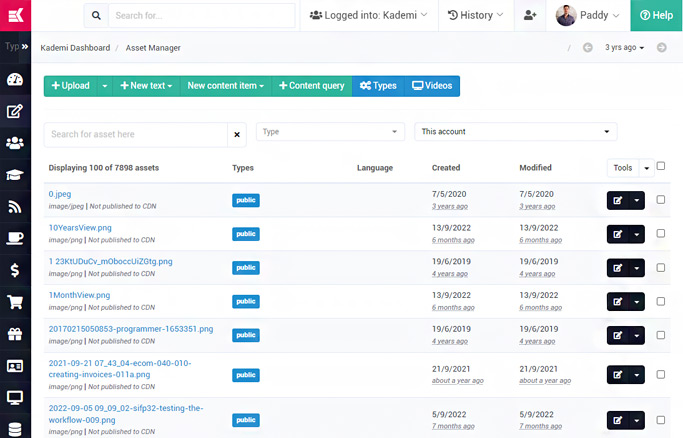Click the Videos button
Viewport: 683px width, 438px height.
(x=432, y=86)
